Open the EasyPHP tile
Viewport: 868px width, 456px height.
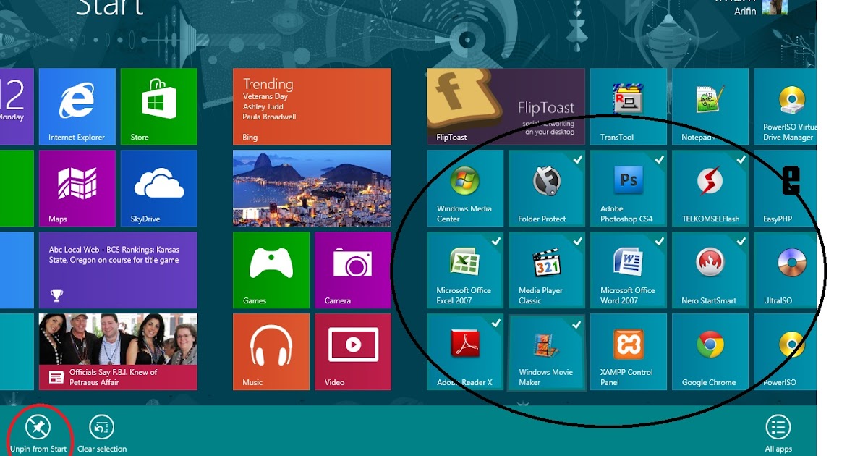point(785,188)
